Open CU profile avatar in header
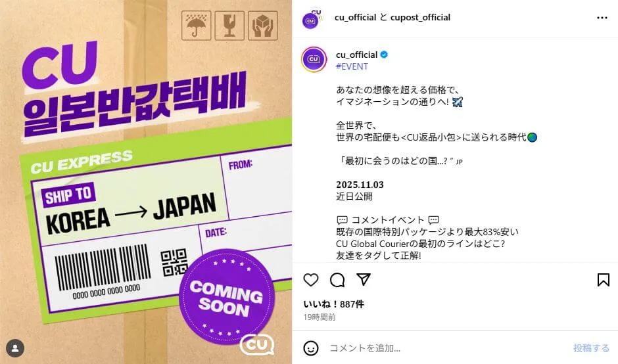 point(312,18)
